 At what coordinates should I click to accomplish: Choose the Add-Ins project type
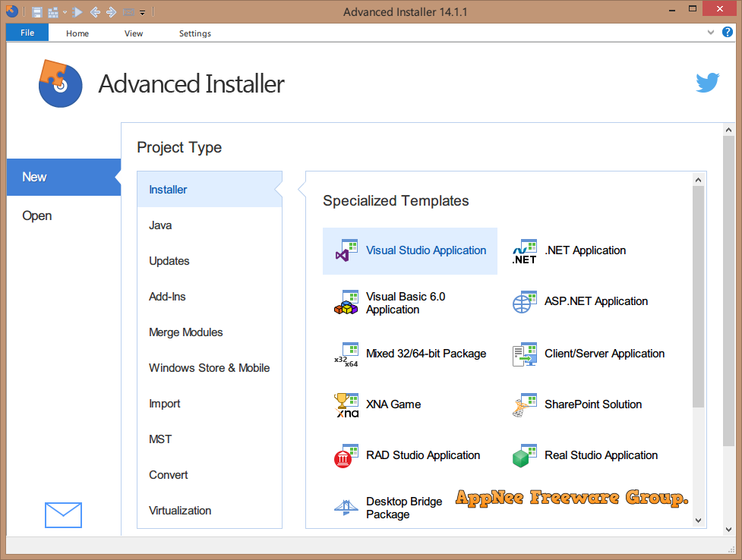tap(209, 297)
